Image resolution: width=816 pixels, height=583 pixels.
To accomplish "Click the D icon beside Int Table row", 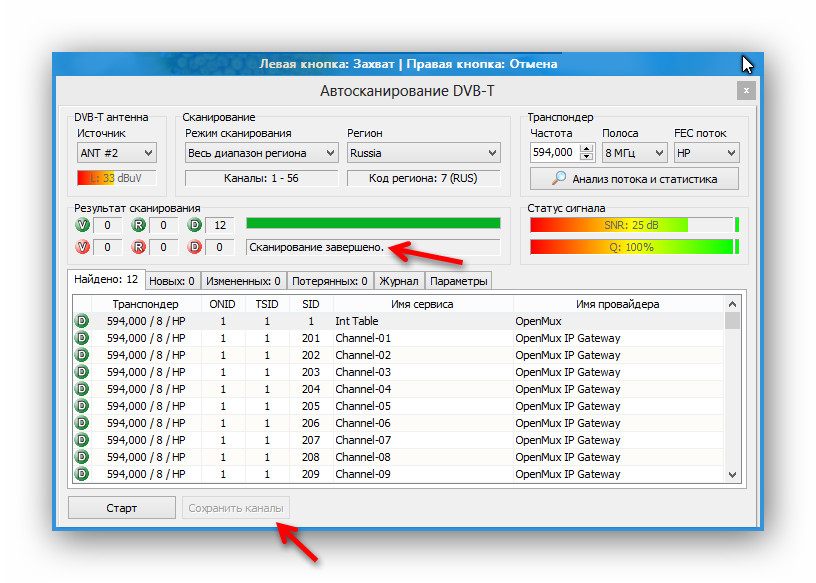I will coord(82,321).
